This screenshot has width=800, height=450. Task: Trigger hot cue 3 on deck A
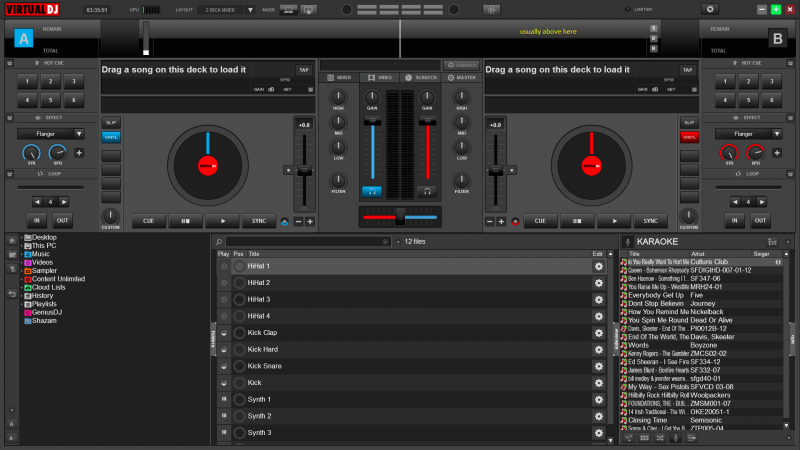click(74, 81)
